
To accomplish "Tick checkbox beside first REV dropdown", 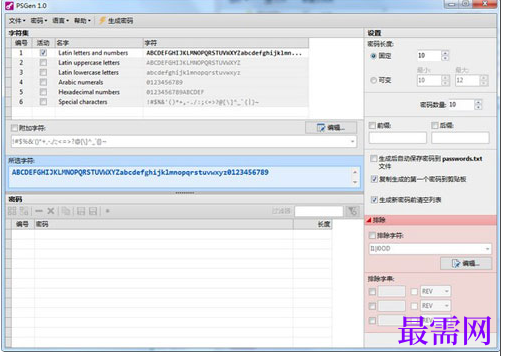I will pos(414,292).
